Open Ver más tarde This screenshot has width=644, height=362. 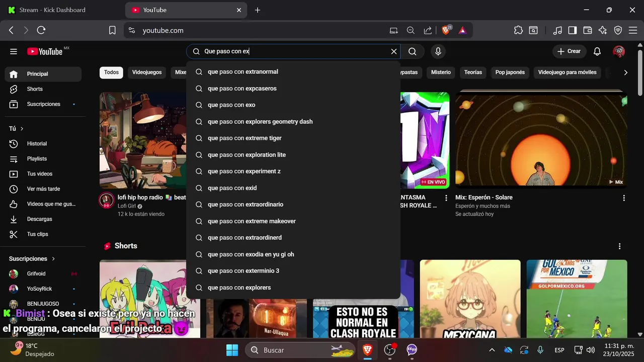[x=43, y=189]
